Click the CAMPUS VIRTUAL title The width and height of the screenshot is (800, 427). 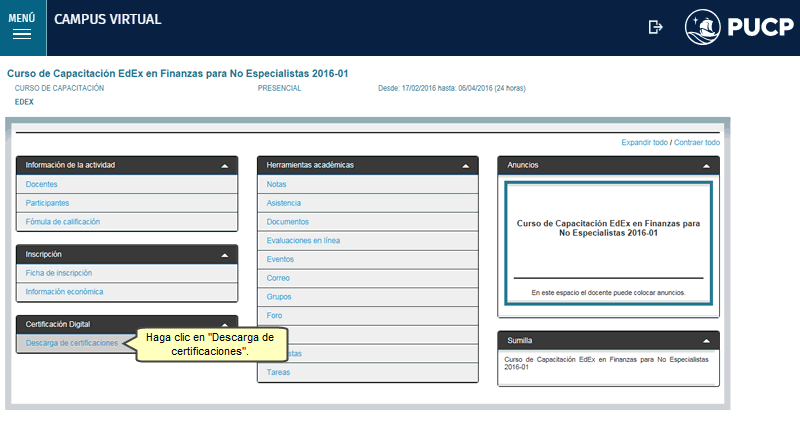[x=108, y=19]
